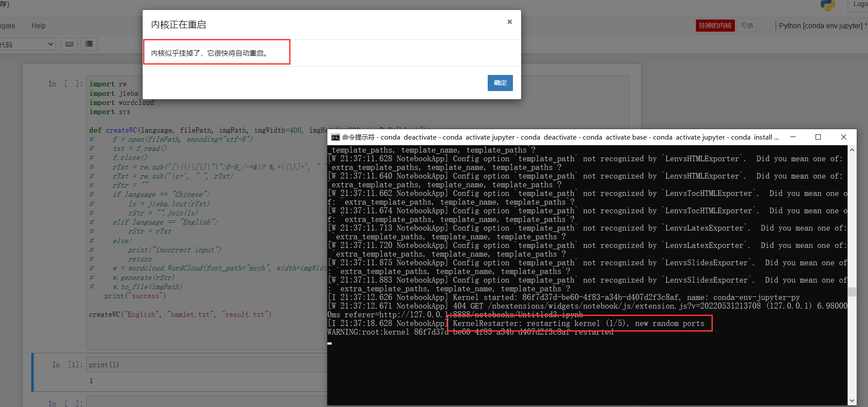This screenshot has height=407, width=868.
Task: Click the list icon in the notebook toolbar
Action: tap(89, 44)
